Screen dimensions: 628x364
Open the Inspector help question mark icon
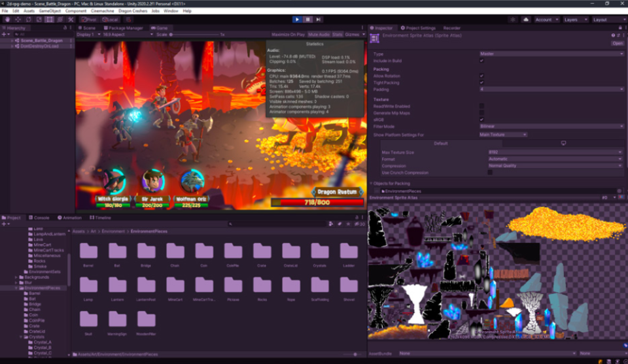coord(613,35)
